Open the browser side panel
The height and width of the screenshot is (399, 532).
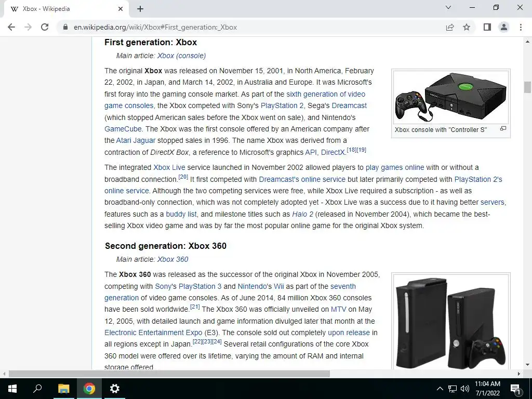487,27
